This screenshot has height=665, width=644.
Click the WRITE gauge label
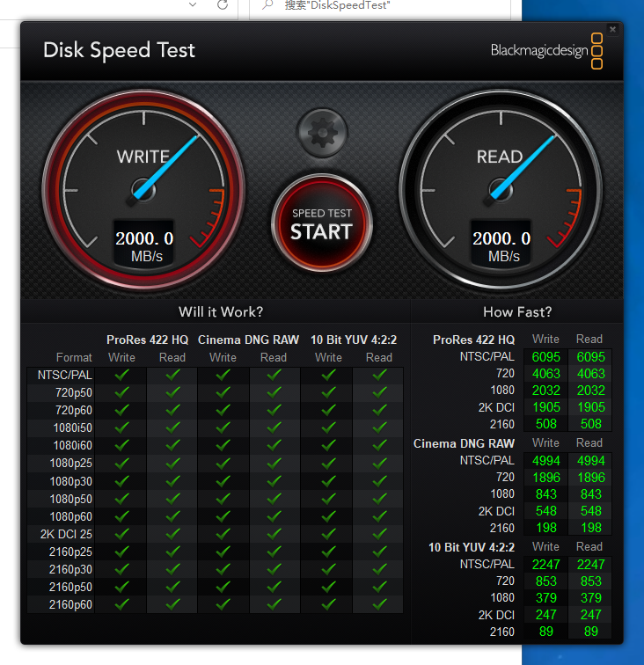(143, 157)
